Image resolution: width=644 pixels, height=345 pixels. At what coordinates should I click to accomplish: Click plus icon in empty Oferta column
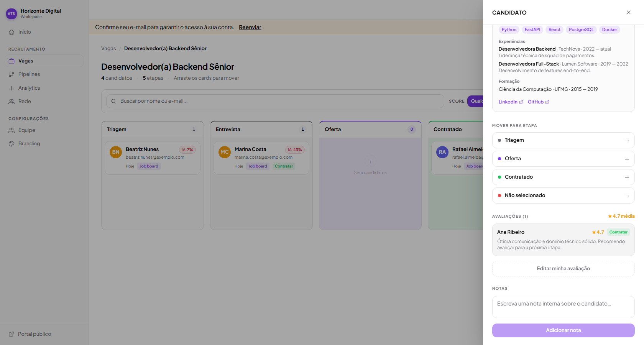click(x=370, y=162)
